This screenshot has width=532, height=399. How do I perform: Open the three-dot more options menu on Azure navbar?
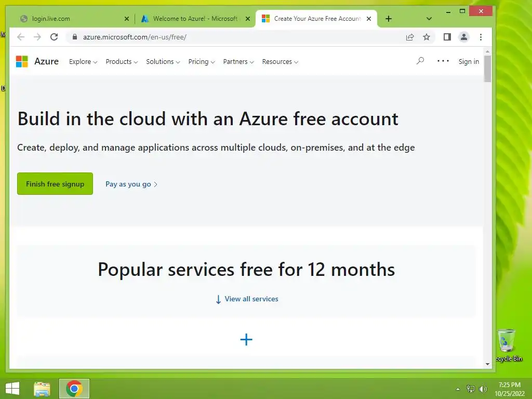[x=443, y=61]
